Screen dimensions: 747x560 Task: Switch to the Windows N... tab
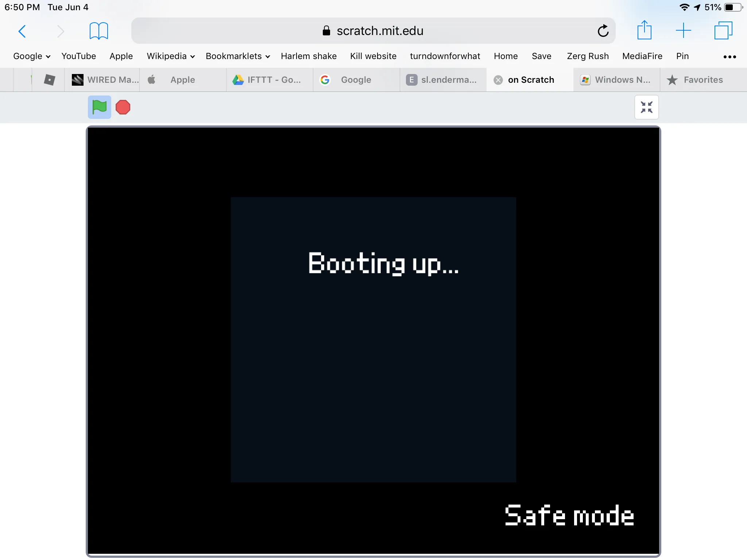point(616,79)
